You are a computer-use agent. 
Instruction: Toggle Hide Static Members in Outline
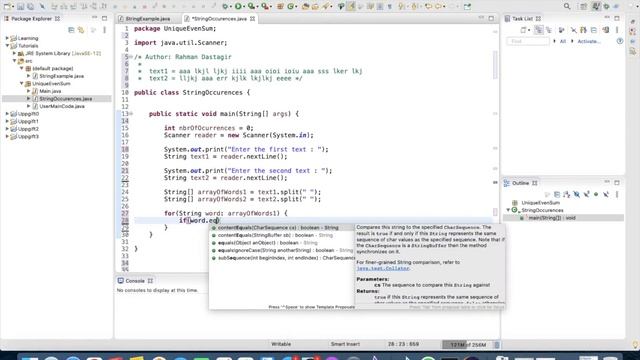click(x=586, y=194)
